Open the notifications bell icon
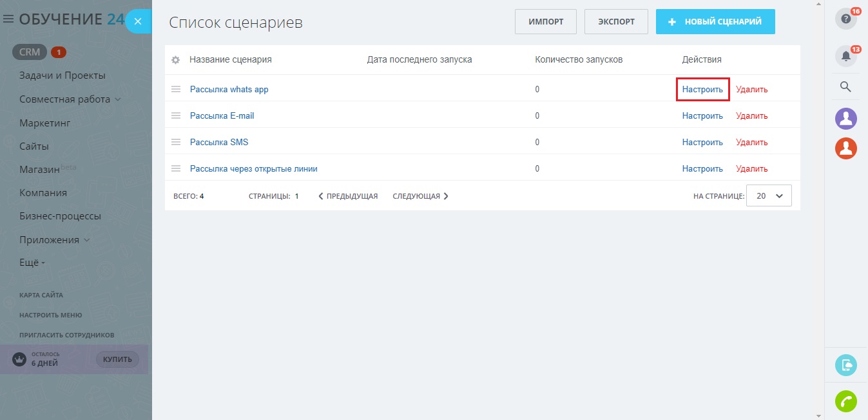Screen dimensions: 868x420 click(x=845, y=56)
